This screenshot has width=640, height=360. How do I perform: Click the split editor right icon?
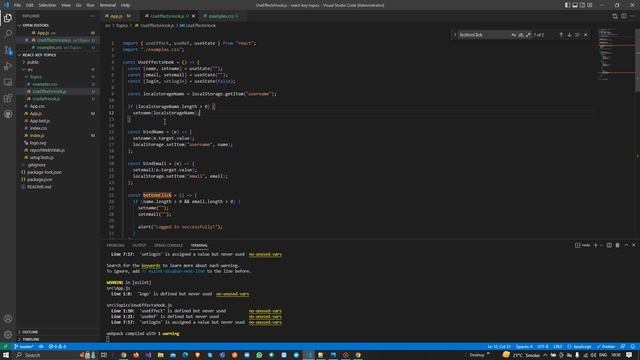pos(624,16)
